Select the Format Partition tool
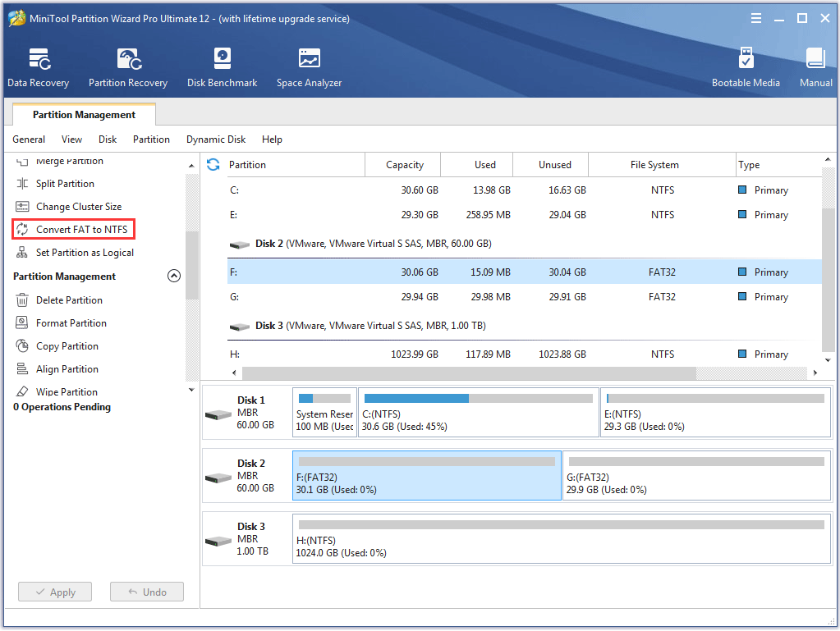This screenshot has width=840, height=631. (71, 322)
